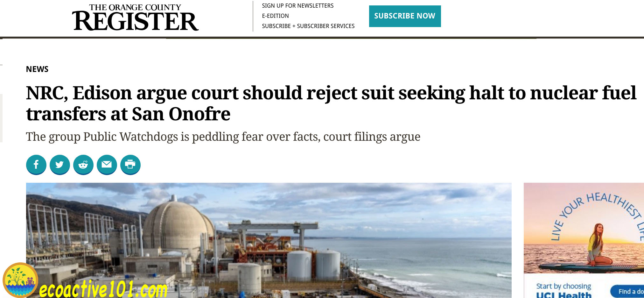The width and height of the screenshot is (644, 298).
Task: Open Subscribe + Subscriber Services link
Action: (308, 26)
